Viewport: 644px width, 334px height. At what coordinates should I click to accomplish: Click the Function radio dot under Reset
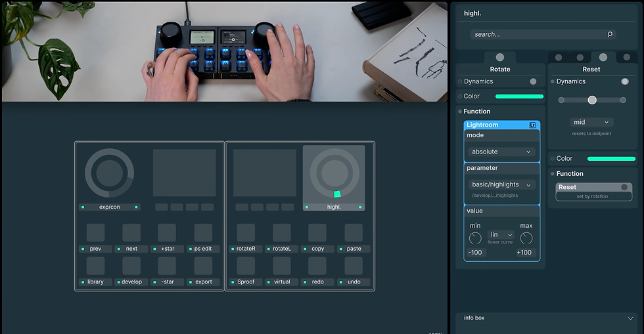click(x=553, y=174)
